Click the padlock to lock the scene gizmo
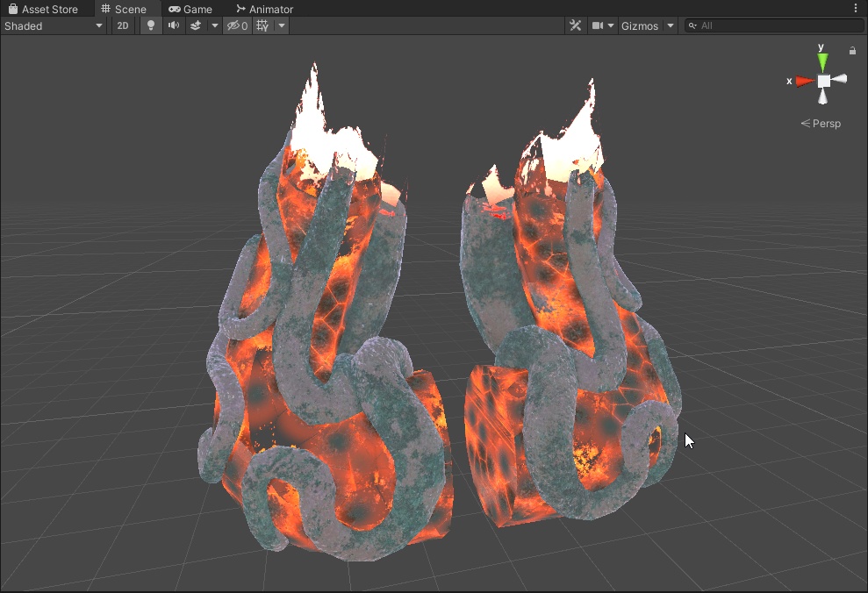868x593 pixels. click(852, 51)
